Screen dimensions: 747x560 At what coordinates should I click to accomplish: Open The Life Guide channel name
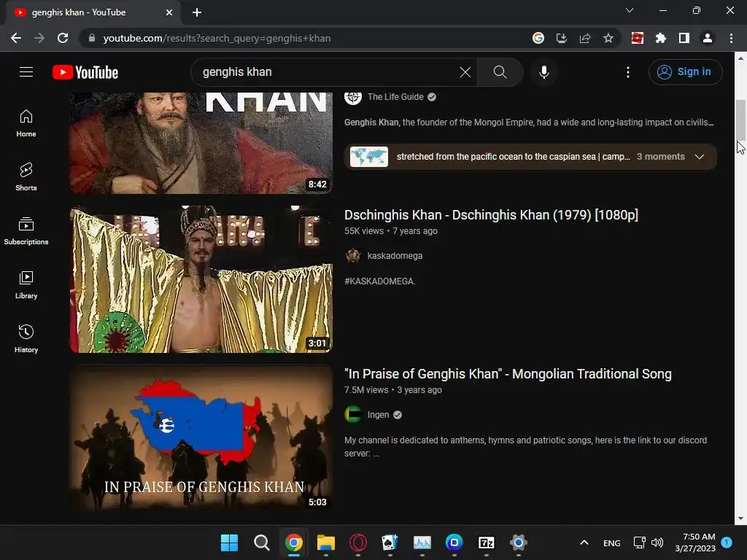point(395,97)
